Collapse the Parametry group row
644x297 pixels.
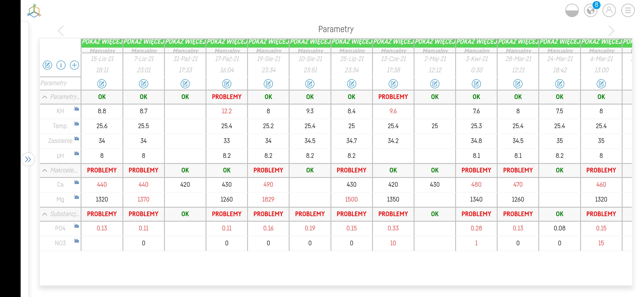(45, 97)
